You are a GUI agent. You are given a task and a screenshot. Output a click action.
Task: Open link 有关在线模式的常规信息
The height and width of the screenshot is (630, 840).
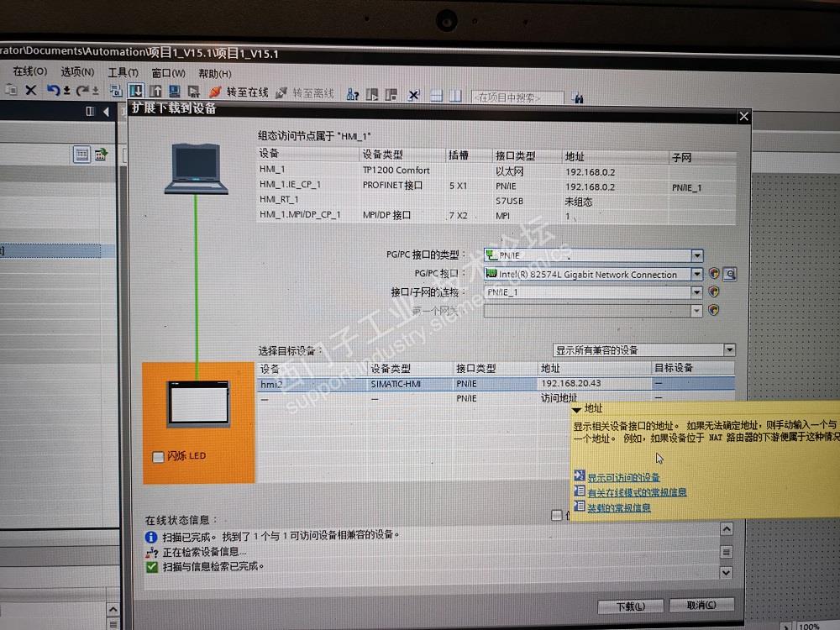637,492
